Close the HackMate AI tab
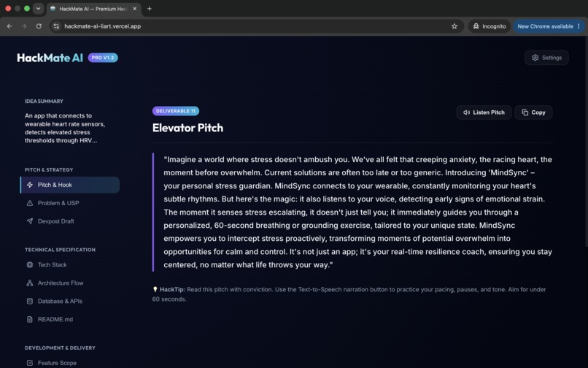 [135, 9]
